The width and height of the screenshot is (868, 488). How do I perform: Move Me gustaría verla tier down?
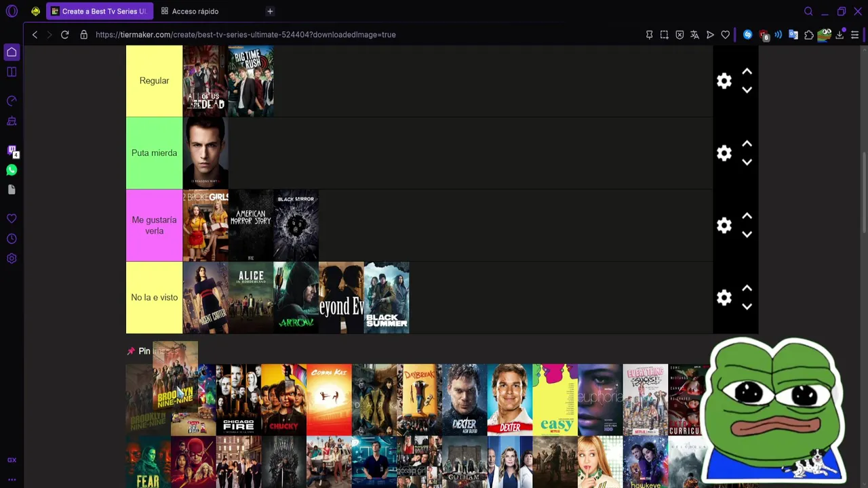pyautogui.click(x=747, y=234)
